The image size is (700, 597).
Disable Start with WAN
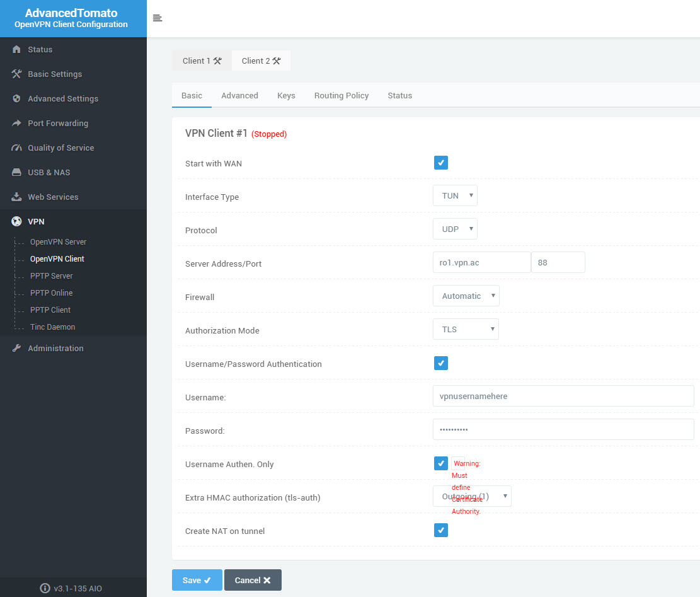click(x=441, y=163)
